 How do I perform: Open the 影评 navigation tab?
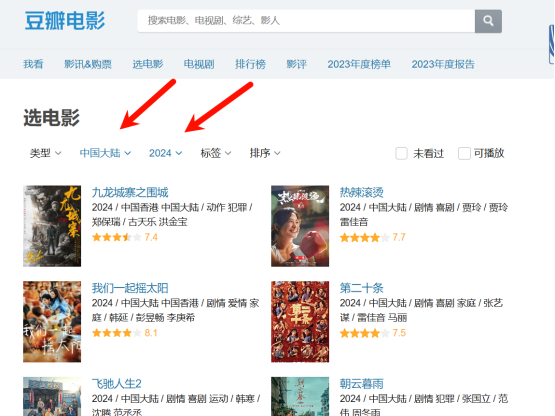tap(296, 64)
